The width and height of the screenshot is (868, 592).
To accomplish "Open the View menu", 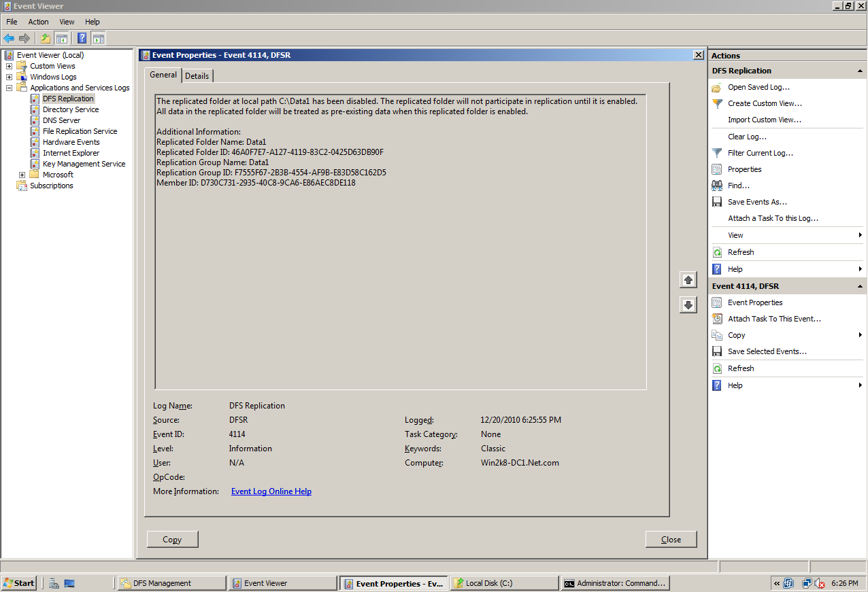I will point(67,22).
